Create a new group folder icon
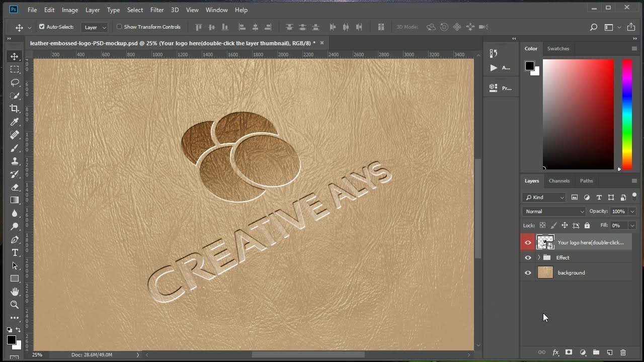644x362 pixels. coord(596,352)
